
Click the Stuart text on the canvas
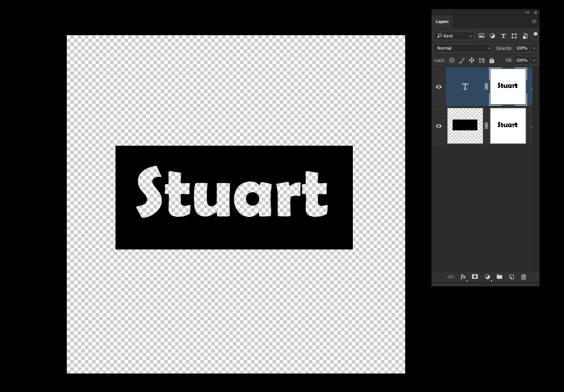pos(232,193)
